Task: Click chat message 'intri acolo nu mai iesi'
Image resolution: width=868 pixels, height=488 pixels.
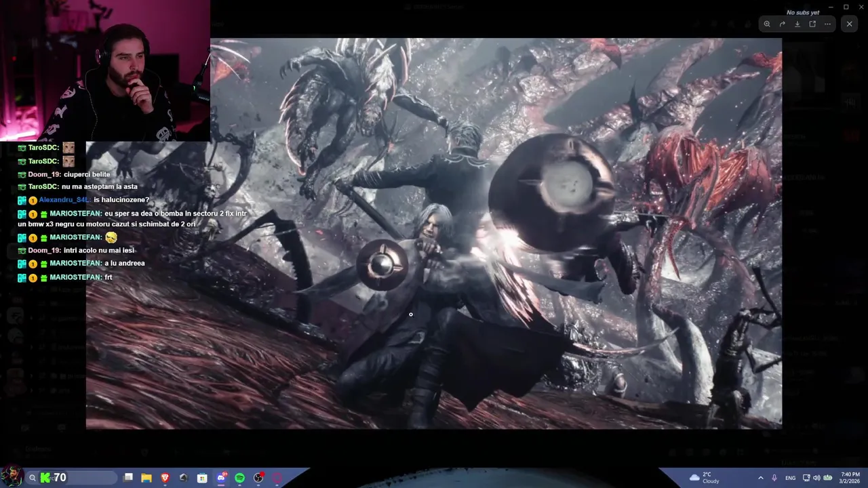Action: click(99, 250)
